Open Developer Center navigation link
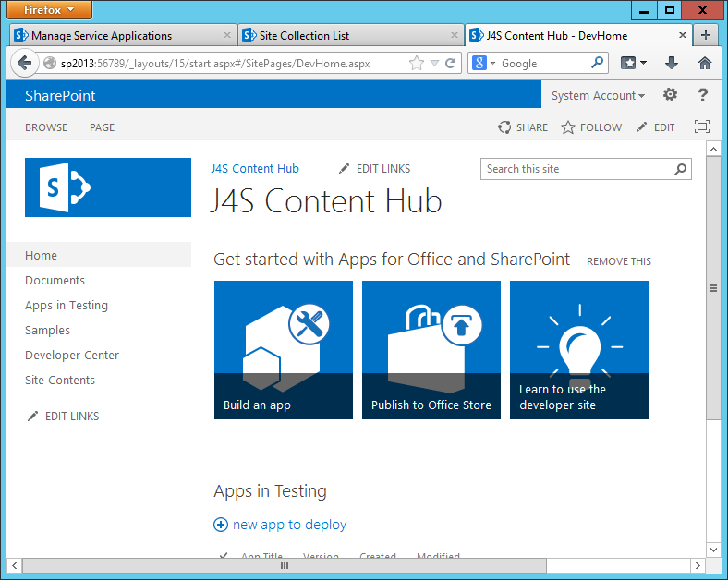 tap(72, 356)
